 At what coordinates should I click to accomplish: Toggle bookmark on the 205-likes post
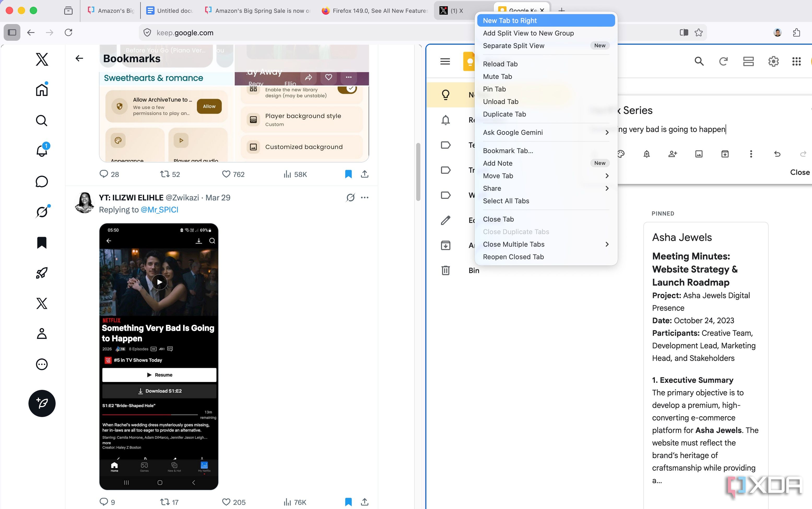349,502
